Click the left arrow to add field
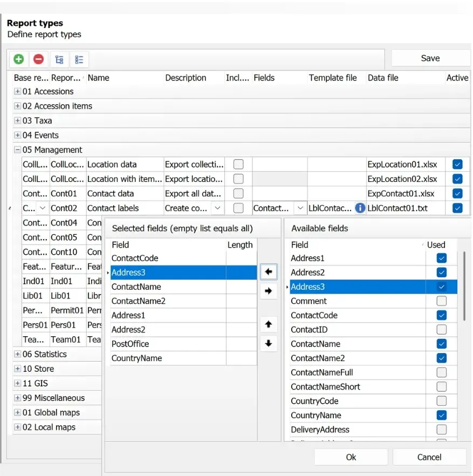 (269, 271)
